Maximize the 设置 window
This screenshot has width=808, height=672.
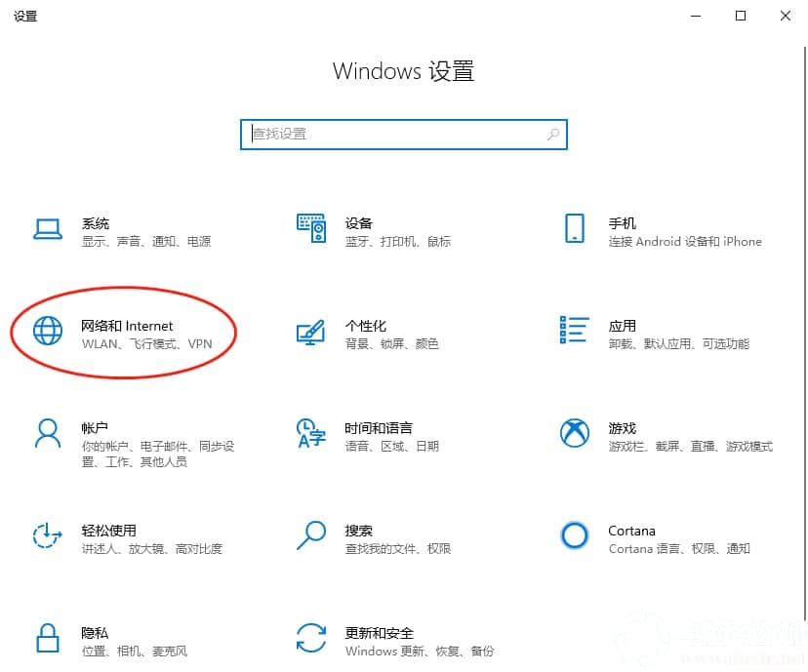pyautogui.click(x=741, y=16)
